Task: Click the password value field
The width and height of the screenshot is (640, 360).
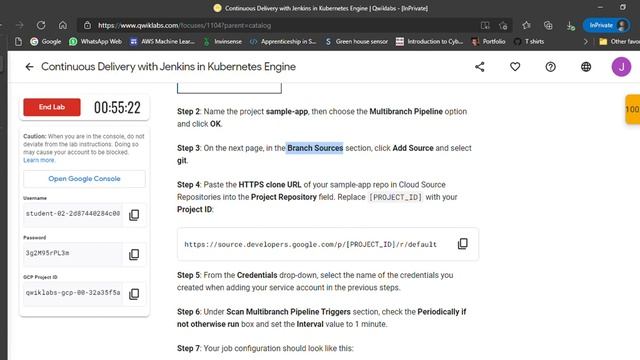Action: click(x=73, y=253)
